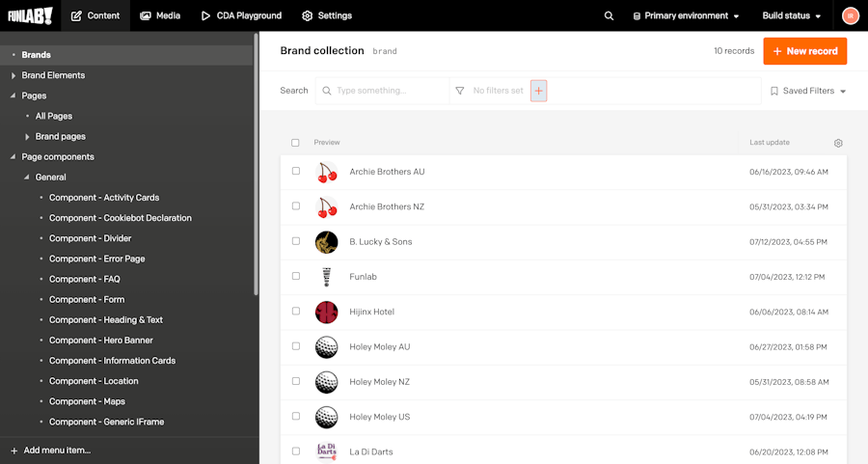Click Add menu item
Screen dimensions: 868x464
click(57, 450)
